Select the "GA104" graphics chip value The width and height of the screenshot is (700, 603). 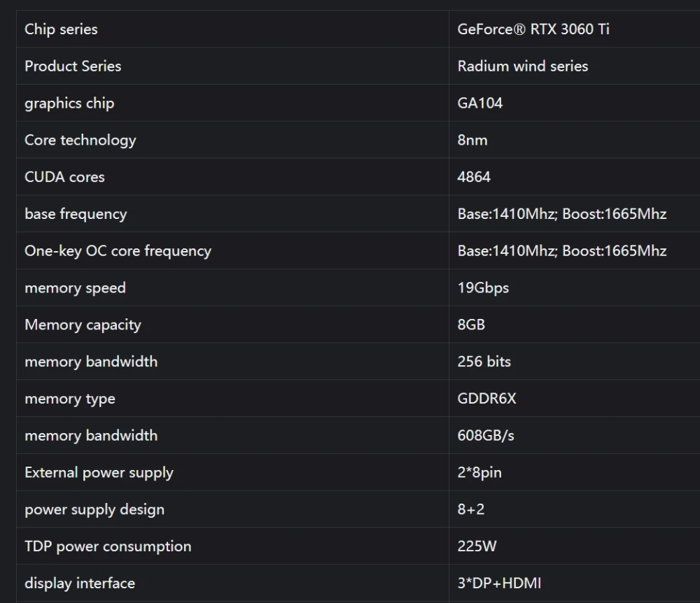coord(480,104)
